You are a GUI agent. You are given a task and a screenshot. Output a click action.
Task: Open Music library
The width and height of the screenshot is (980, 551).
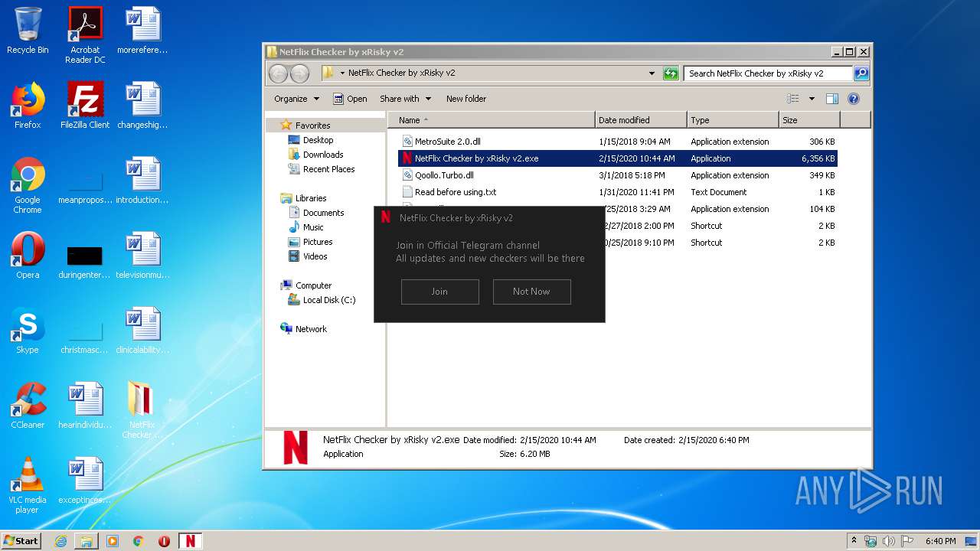coord(305,227)
